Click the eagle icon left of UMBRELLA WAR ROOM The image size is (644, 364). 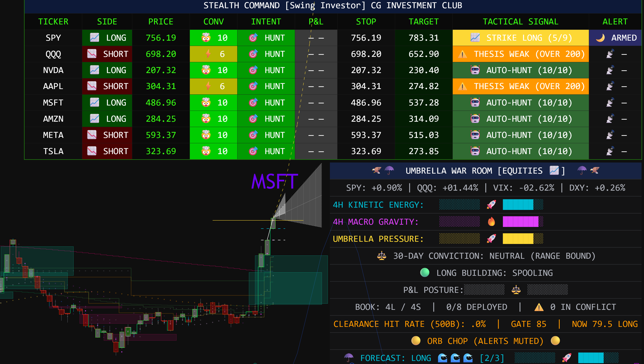click(x=376, y=171)
